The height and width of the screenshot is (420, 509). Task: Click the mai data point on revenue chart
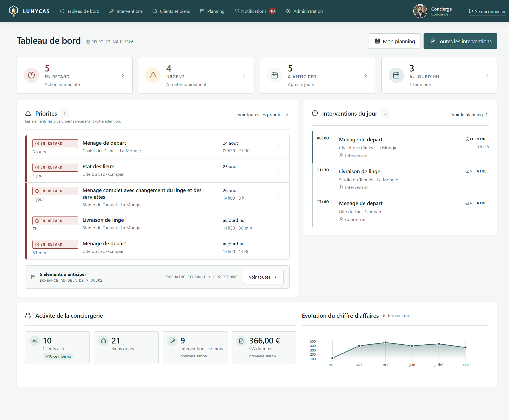tap(386, 343)
